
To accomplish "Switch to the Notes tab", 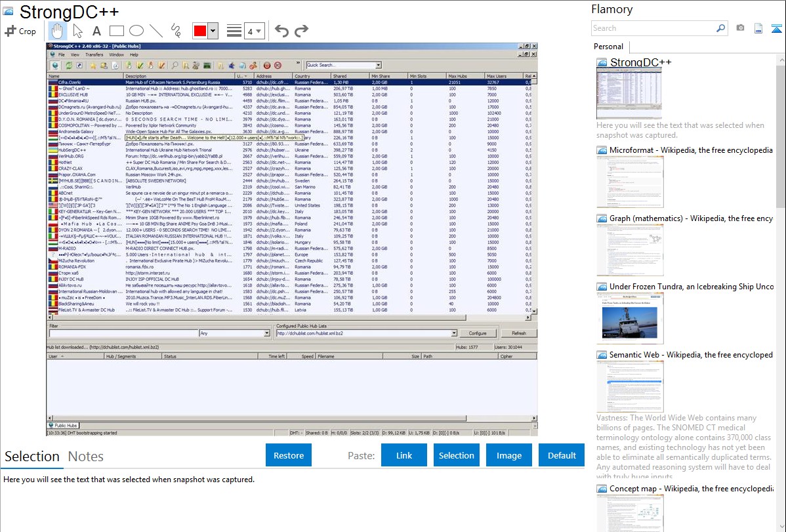I will [x=86, y=457].
